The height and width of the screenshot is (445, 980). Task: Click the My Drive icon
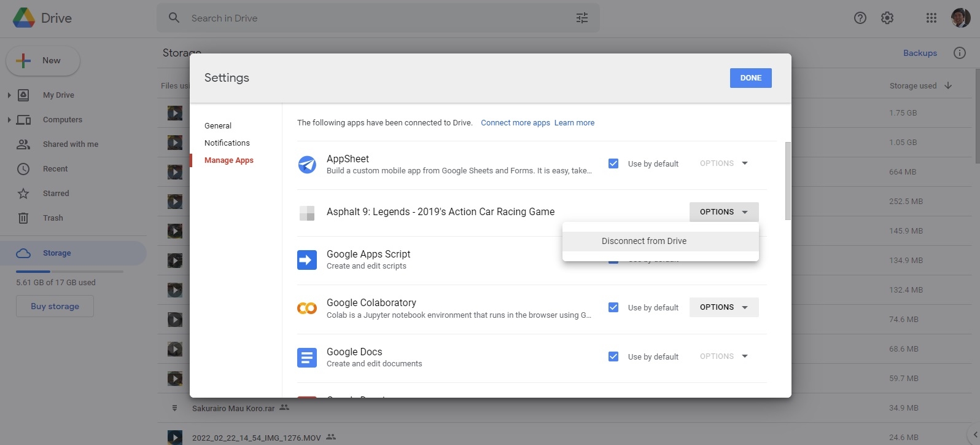click(x=23, y=95)
